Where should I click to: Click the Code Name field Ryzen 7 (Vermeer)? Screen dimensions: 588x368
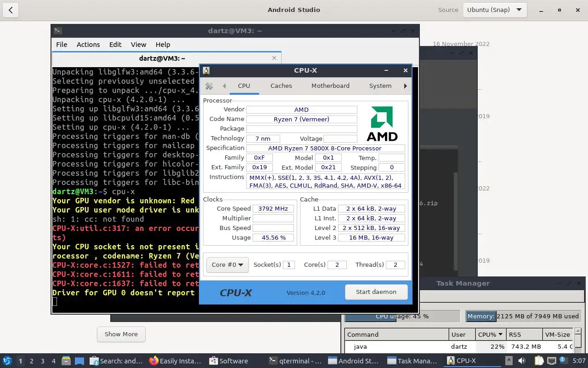[302, 120]
